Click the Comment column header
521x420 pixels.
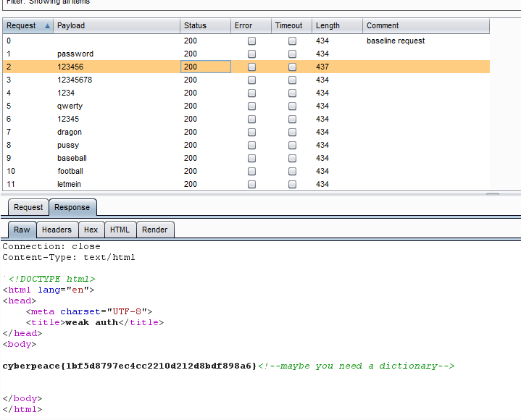425,26
